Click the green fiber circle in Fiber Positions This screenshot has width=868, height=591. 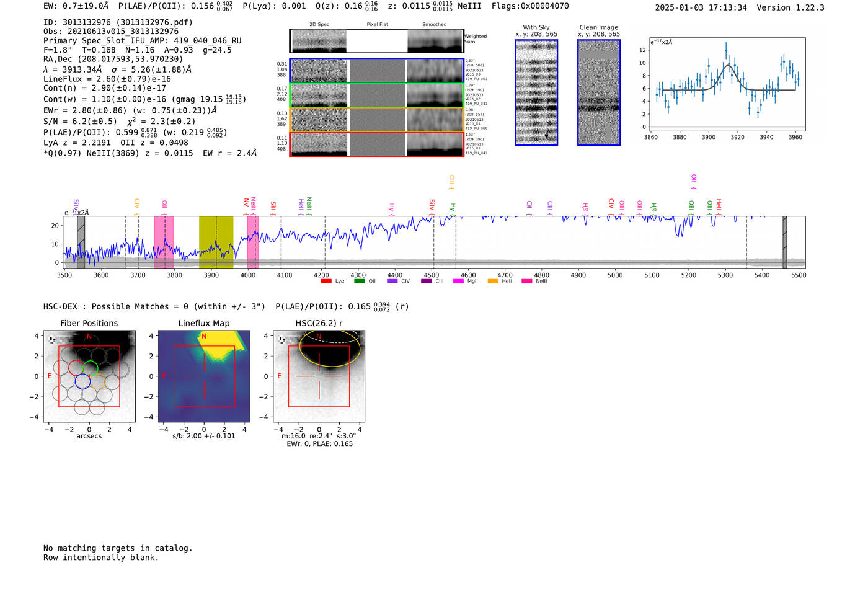91,368
